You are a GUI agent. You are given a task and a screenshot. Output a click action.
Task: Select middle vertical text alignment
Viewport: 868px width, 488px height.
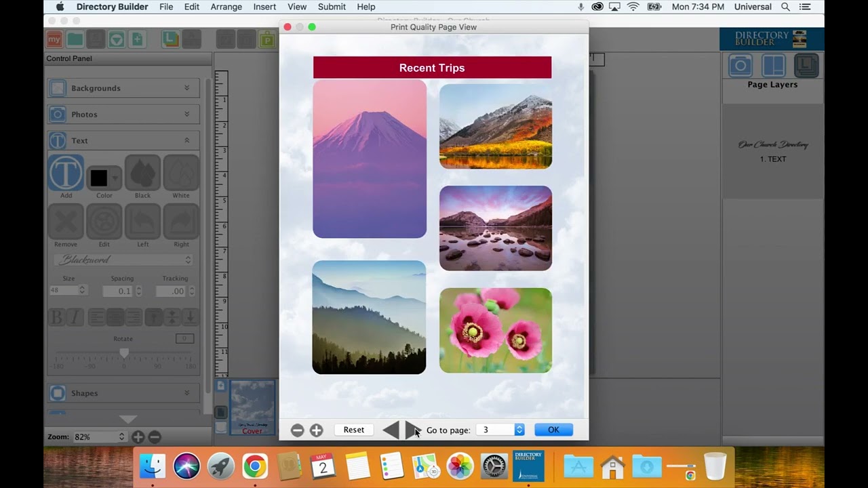(172, 317)
